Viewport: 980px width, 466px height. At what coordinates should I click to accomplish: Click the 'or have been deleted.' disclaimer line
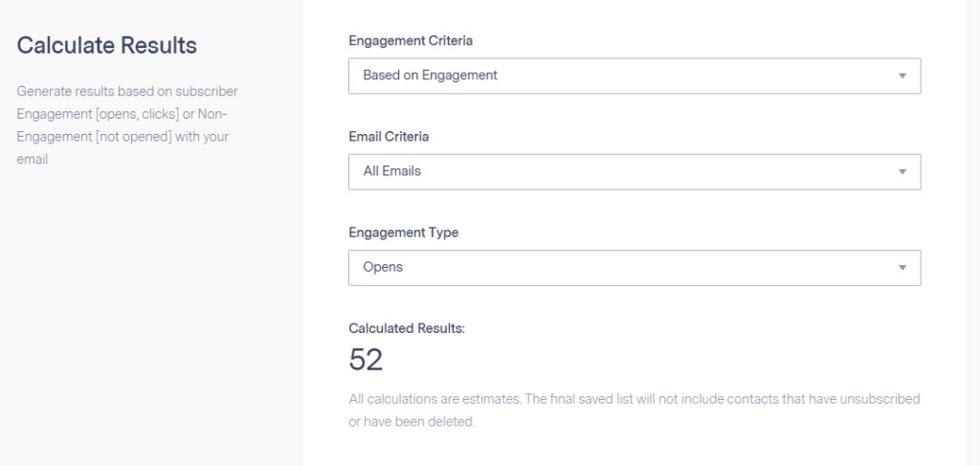tap(412, 422)
